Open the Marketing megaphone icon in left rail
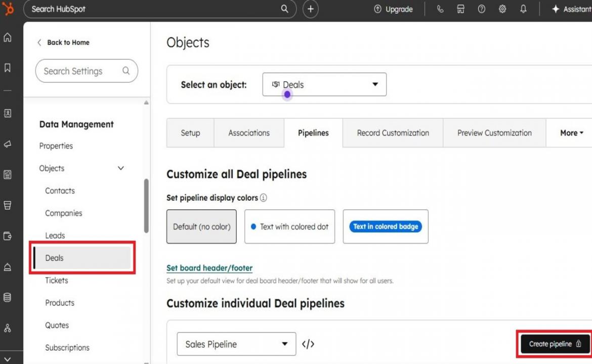Image resolution: width=592 pixels, height=364 pixels. (x=8, y=144)
